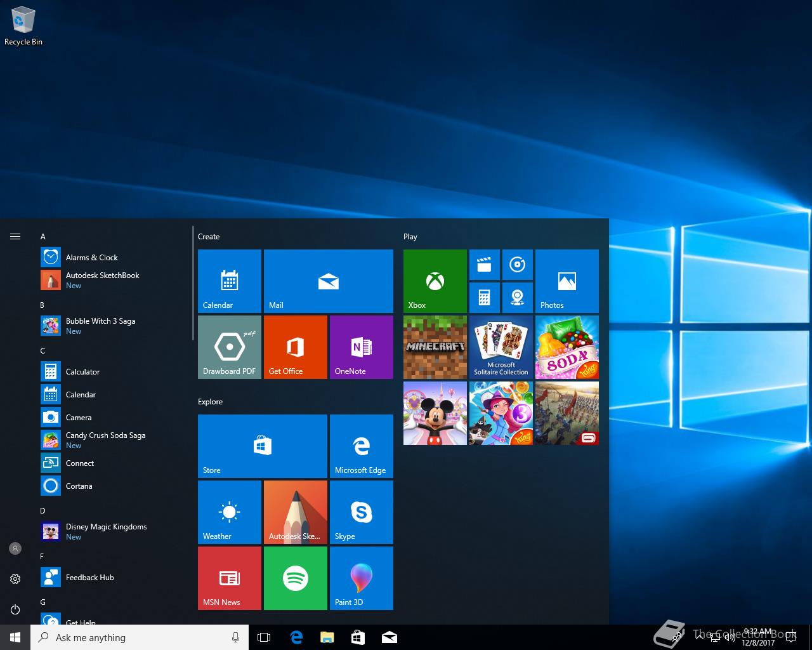This screenshot has height=650, width=812.
Task: Open Settings gear in Start menu
Action: tap(15, 579)
